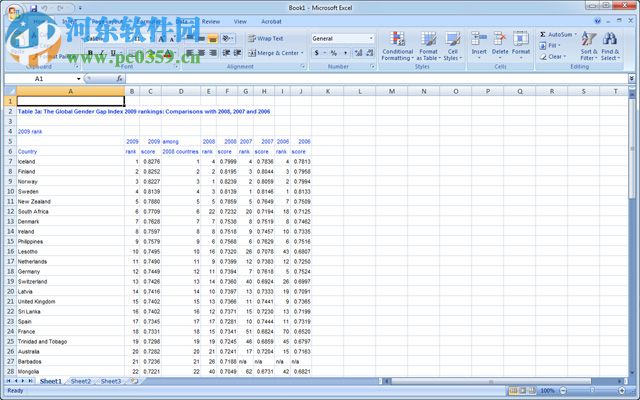
Task: Apply percent style
Action: click(334, 53)
